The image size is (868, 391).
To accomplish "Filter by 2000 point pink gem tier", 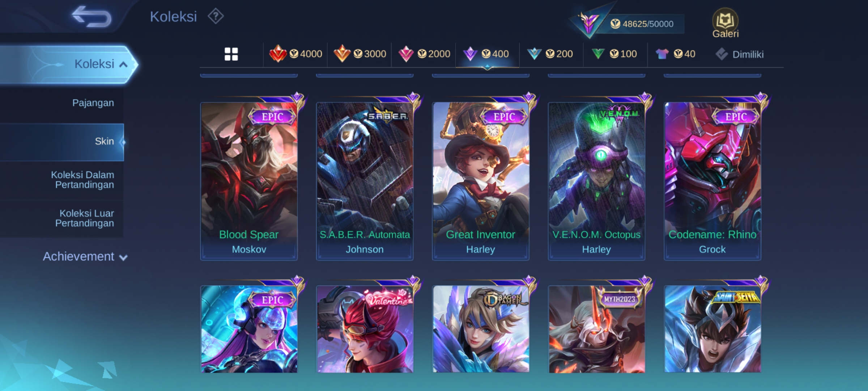I will click(x=424, y=54).
